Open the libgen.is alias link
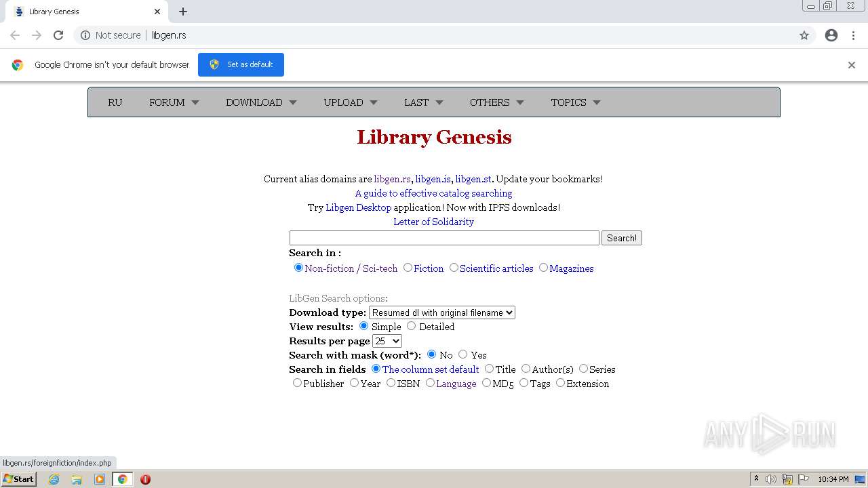 click(433, 179)
